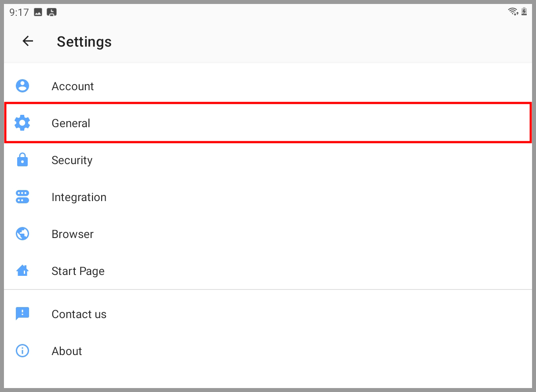Tap the Integration icon
The width and height of the screenshot is (536, 392).
click(x=22, y=197)
